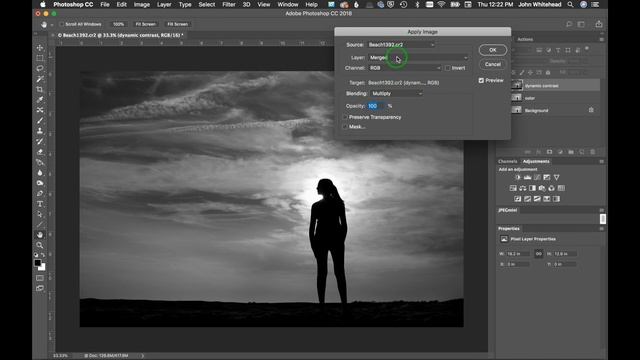Open the Adjustments panel menu

point(602,162)
